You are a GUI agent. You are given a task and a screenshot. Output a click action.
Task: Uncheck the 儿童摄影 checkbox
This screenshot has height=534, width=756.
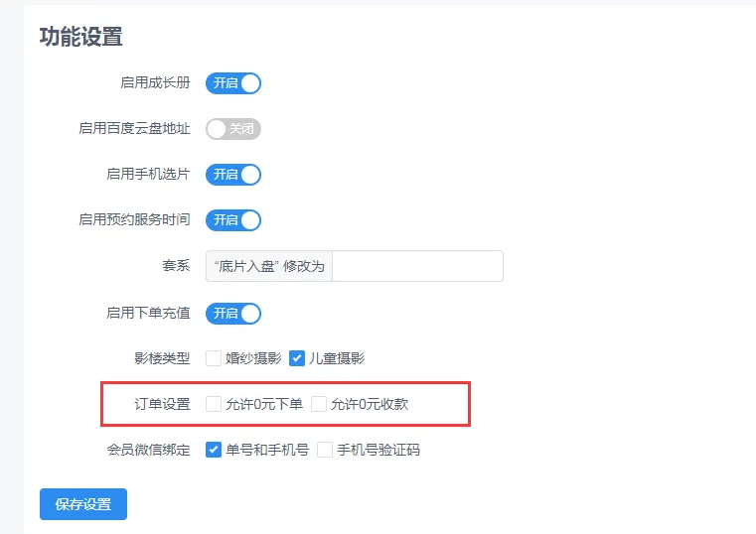pos(297,358)
